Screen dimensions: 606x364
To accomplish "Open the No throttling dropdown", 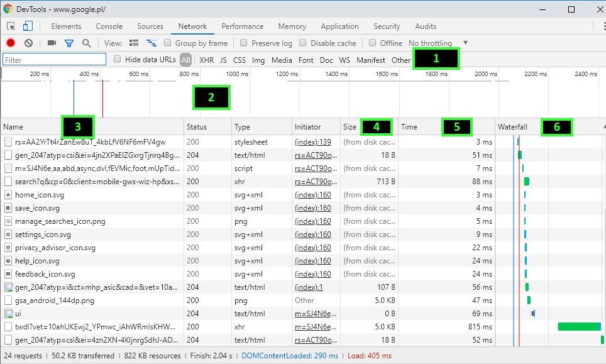I will [x=438, y=43].
